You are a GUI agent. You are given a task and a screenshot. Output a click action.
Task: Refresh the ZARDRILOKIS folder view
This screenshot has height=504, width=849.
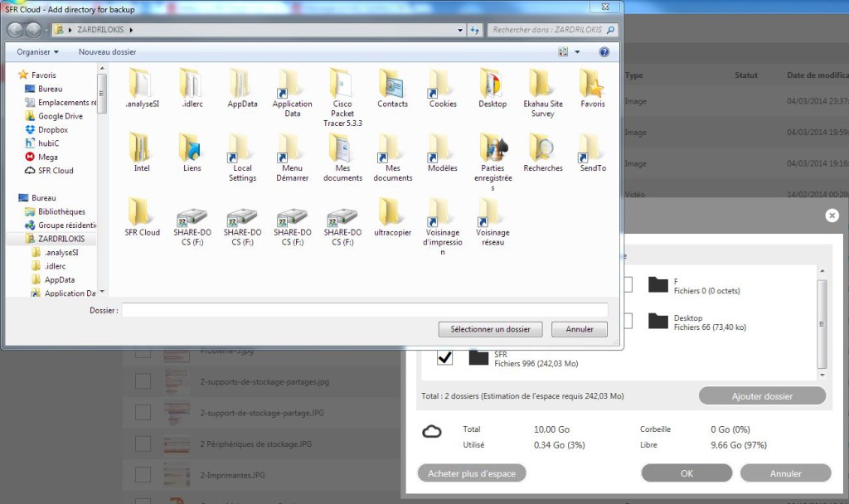pyautogui.click(x=475, y=30)
